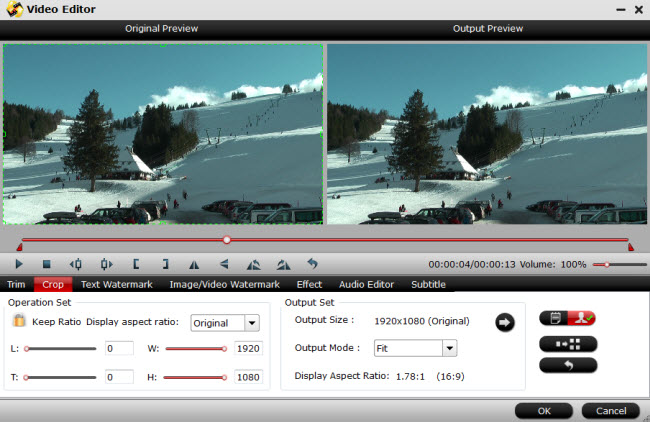Stop the video playback

tap(46, 264)
